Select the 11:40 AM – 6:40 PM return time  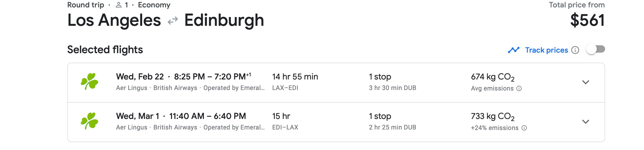[x=207, y=116]
